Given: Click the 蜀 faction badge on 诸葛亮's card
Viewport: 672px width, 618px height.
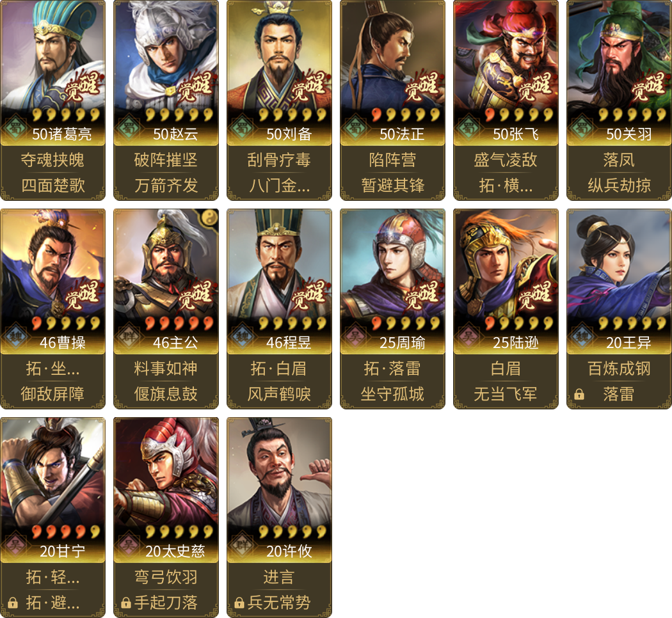Looking at the screenshot, I should coord(15,127).
